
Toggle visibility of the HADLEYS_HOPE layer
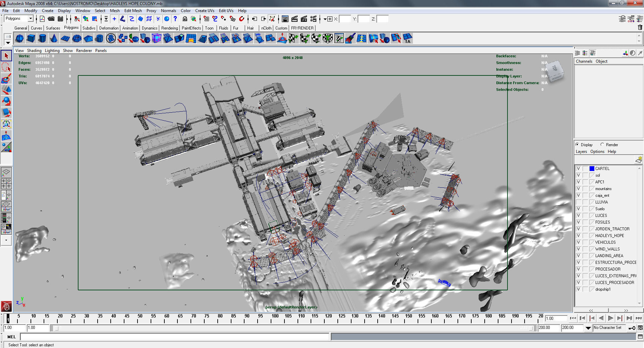(579, 236)
